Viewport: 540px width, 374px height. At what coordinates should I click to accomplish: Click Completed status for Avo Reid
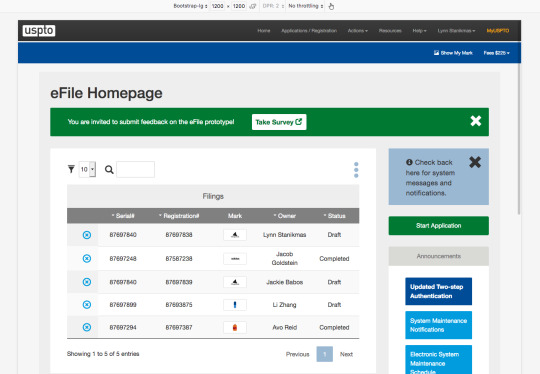click(x=334, y=328)
